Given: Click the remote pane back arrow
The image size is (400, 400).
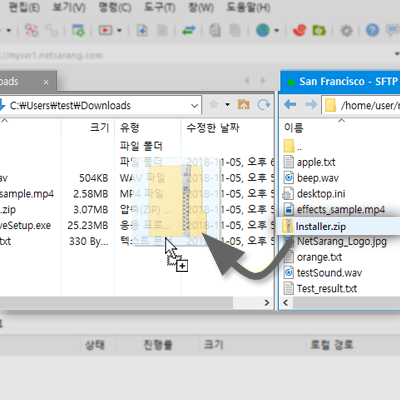Looking at the screenshot, I should coord(290,105).
